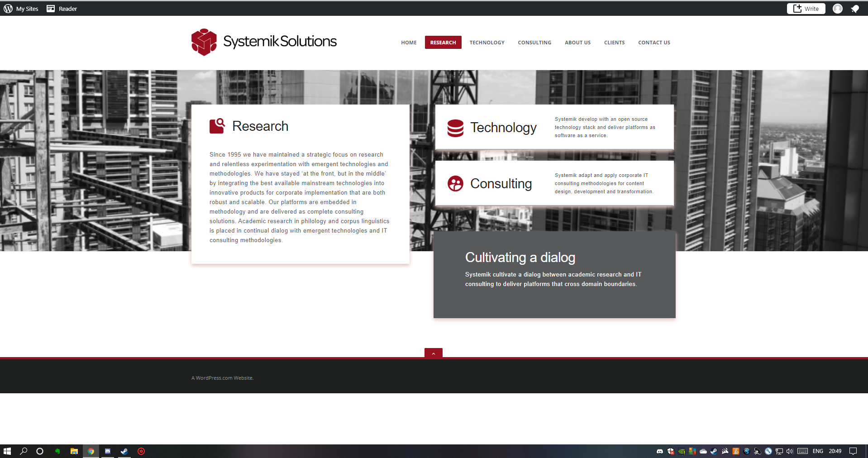Click the Systemik Solutions logo
The image size is (868, 458).
point(264,42)
